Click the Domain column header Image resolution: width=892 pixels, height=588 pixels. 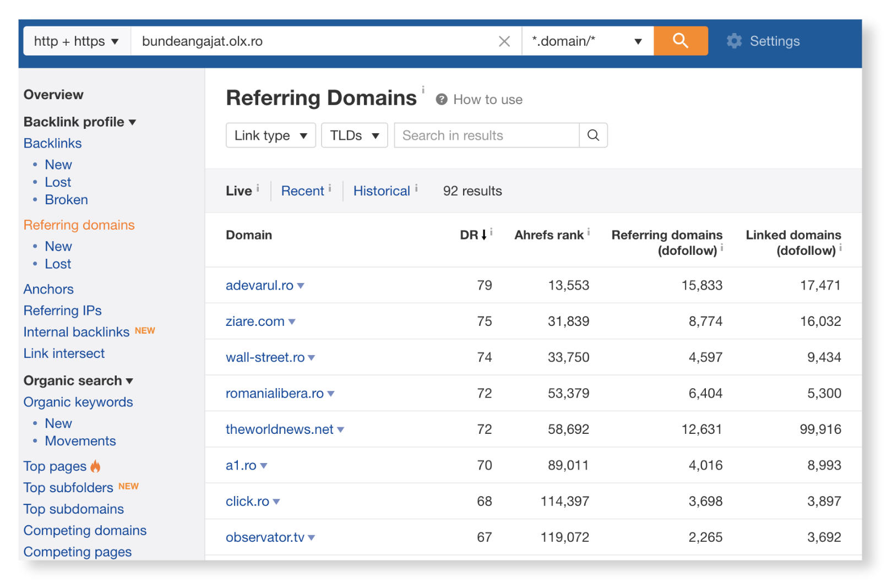point(249,235)
